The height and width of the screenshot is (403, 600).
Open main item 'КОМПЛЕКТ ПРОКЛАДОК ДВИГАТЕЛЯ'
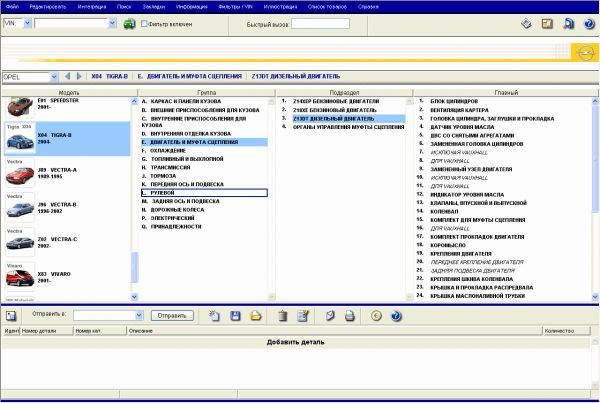pos(477,237)
